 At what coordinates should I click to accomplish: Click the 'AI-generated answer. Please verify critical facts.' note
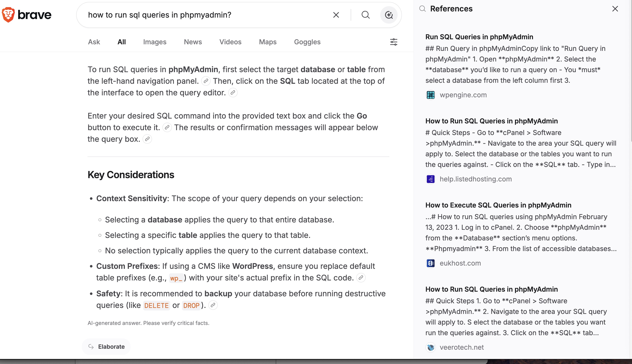click(x=149, y=323)
